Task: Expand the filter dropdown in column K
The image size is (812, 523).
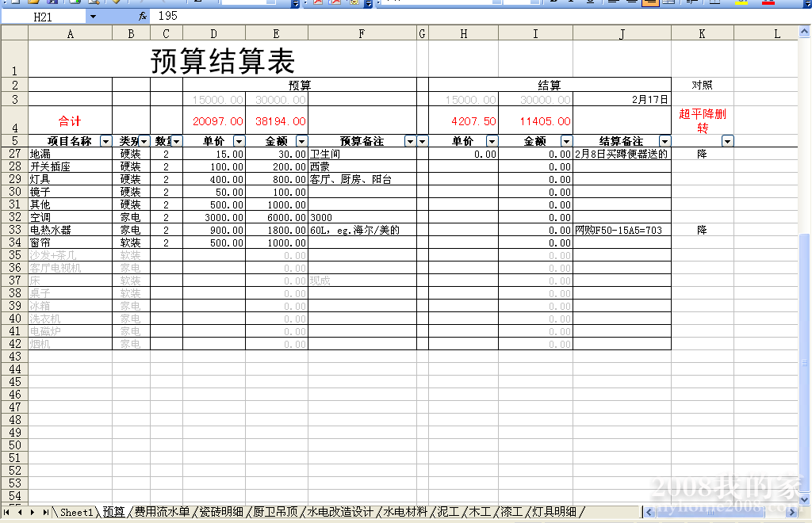Action: [x=727, y=141]
